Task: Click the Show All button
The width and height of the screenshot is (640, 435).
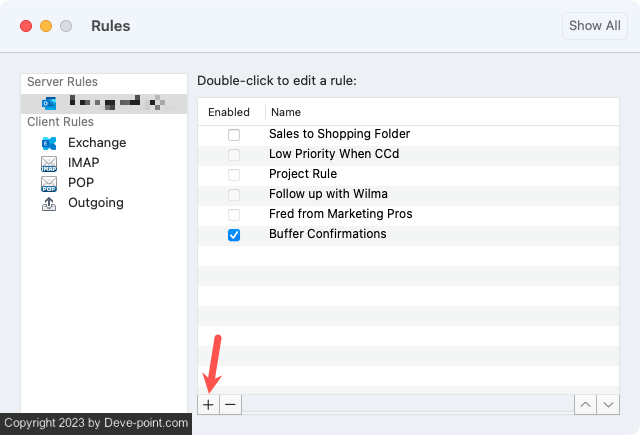Action: [594, 26]
